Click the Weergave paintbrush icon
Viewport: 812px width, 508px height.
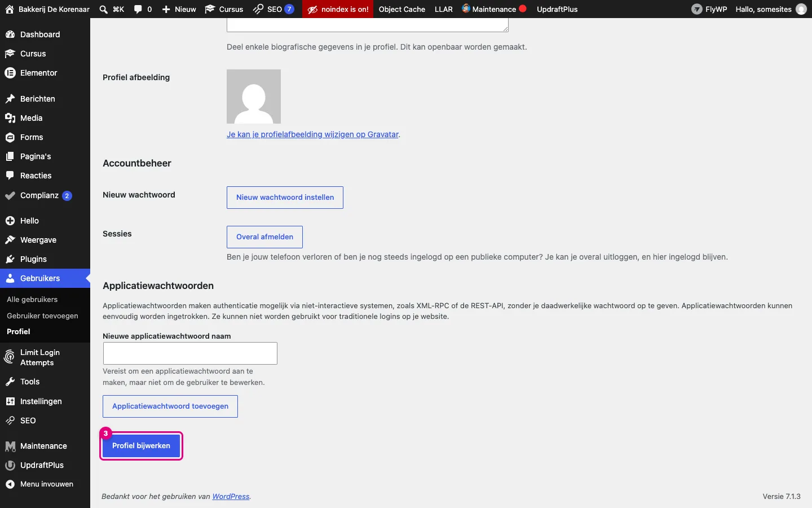pos(10,240)
